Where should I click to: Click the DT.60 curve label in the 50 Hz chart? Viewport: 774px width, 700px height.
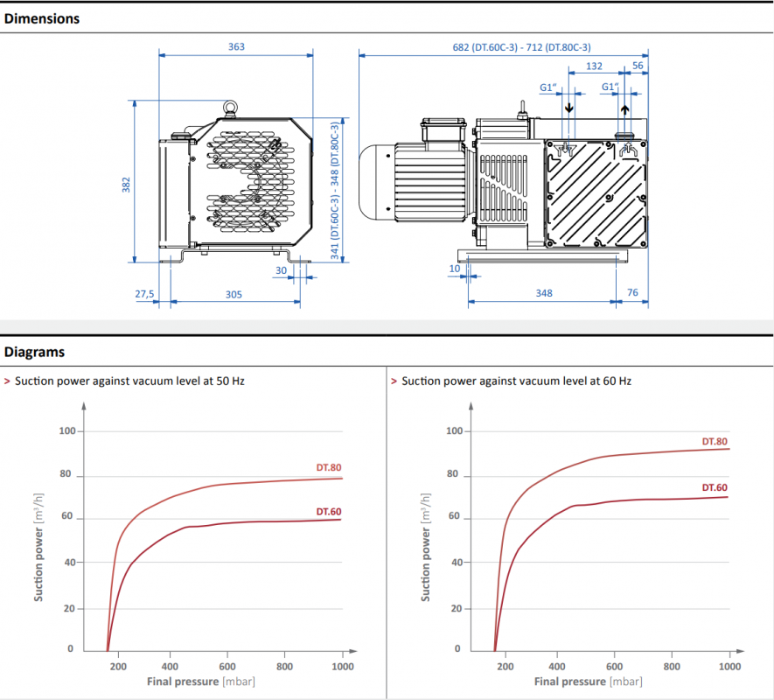point(329,512)
